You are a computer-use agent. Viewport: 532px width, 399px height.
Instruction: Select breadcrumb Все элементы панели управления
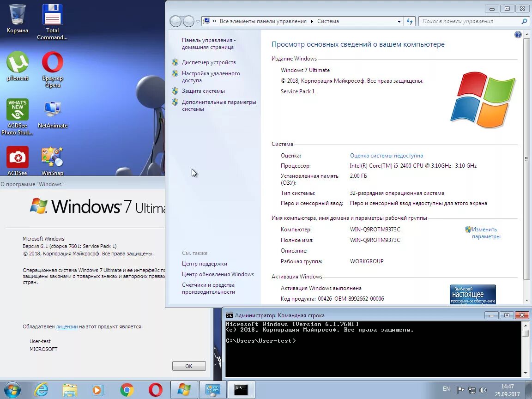[263, 21]
